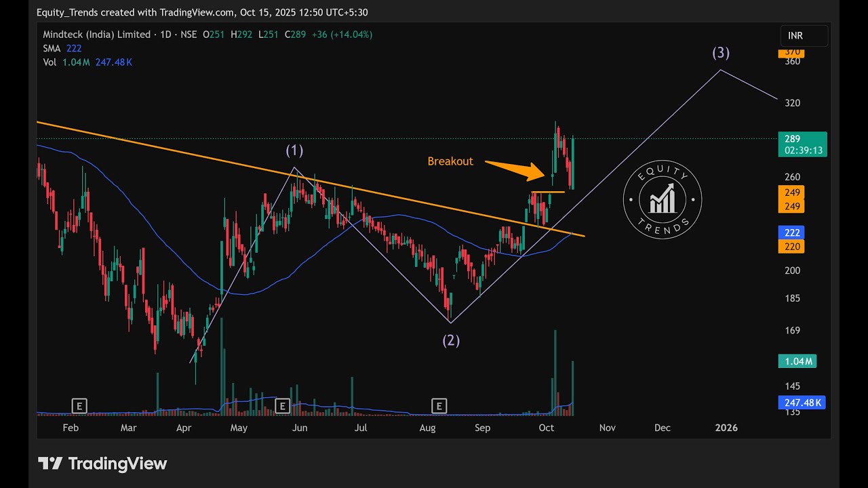This screenshot has height=488, width=868.
Task: Select the 1D interval label
Action: (x=165, y=35)
